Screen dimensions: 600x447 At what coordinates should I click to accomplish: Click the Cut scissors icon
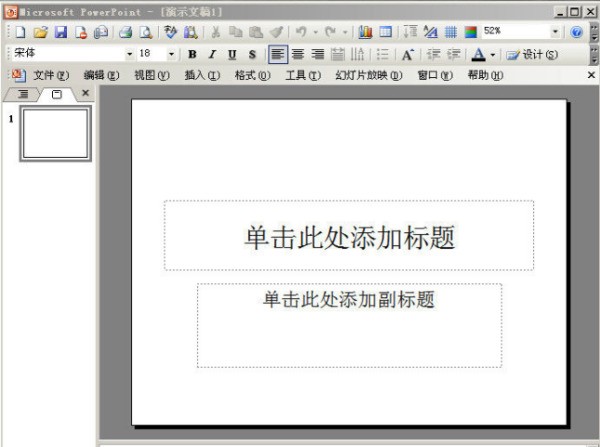click(x=215, y=32)
